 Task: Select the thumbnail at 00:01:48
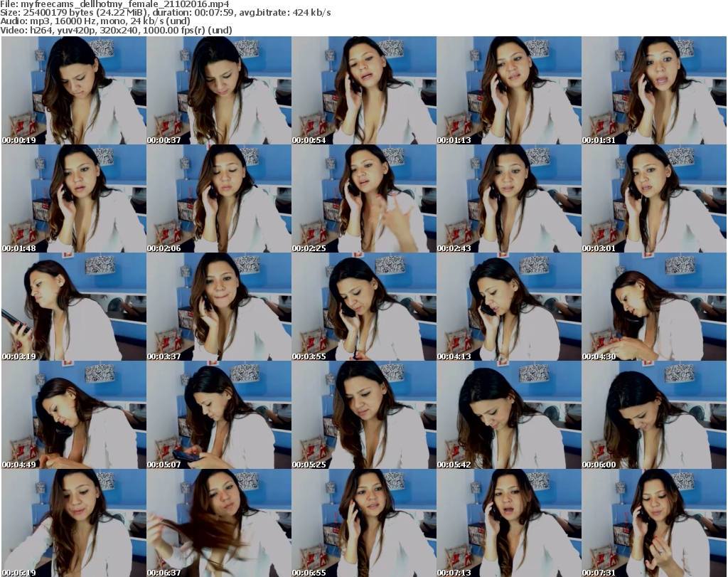tap(73, 198)
